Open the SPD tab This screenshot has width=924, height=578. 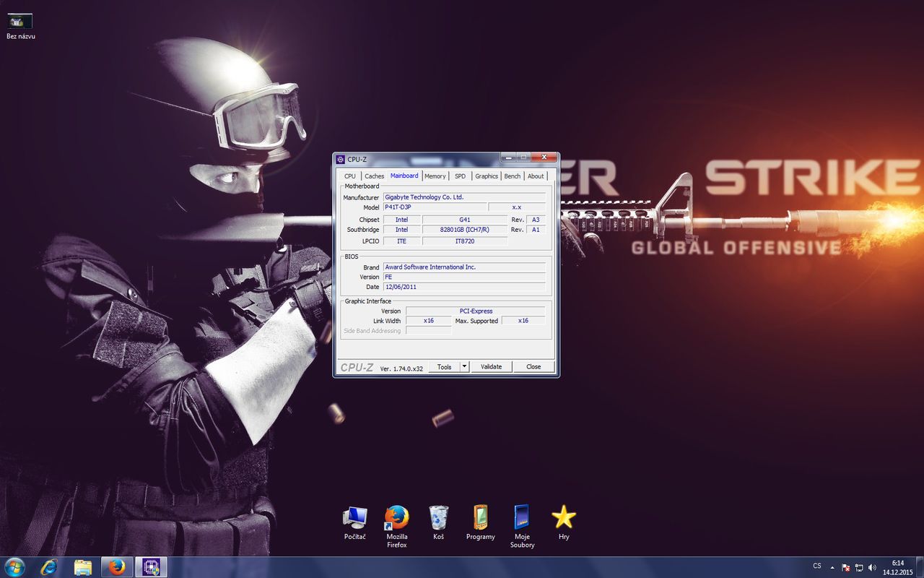(460, 176)
